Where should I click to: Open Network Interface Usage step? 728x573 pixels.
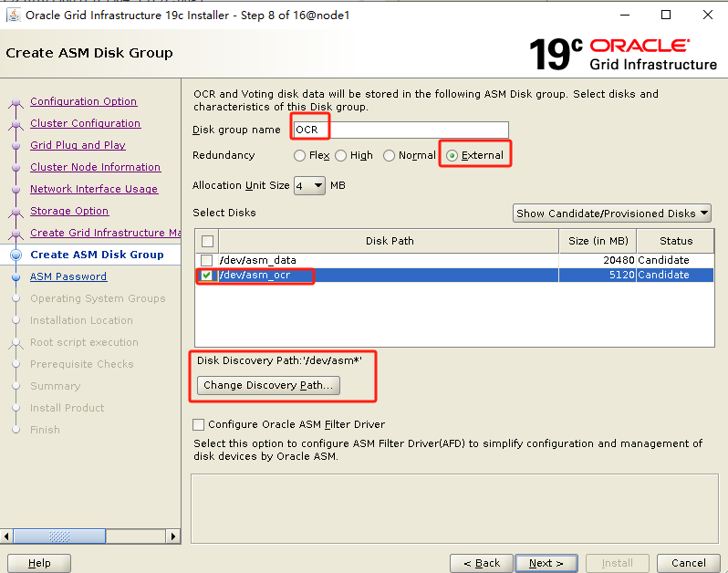pos(94,189)
